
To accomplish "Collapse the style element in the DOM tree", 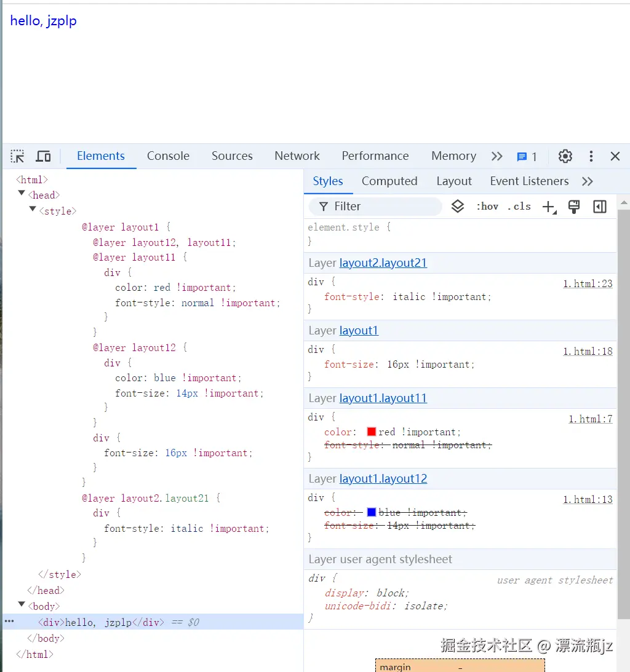I will pos(32,210).
